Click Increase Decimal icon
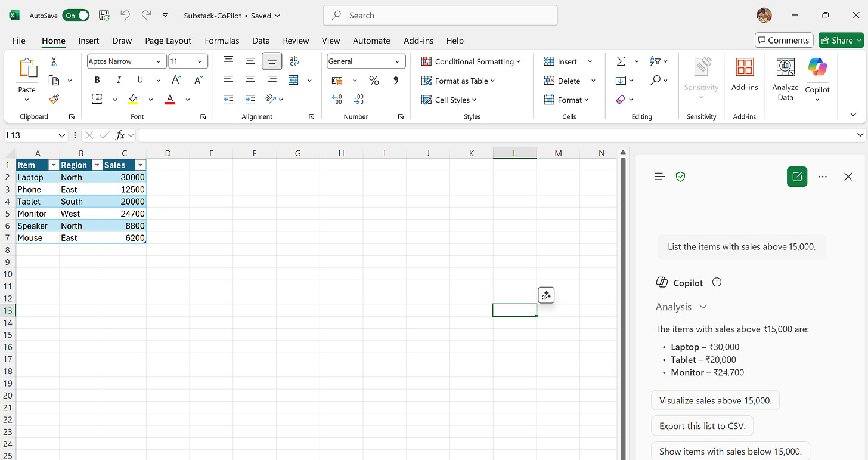The width and height of the screenshot is (868, 460). point(337,99)
